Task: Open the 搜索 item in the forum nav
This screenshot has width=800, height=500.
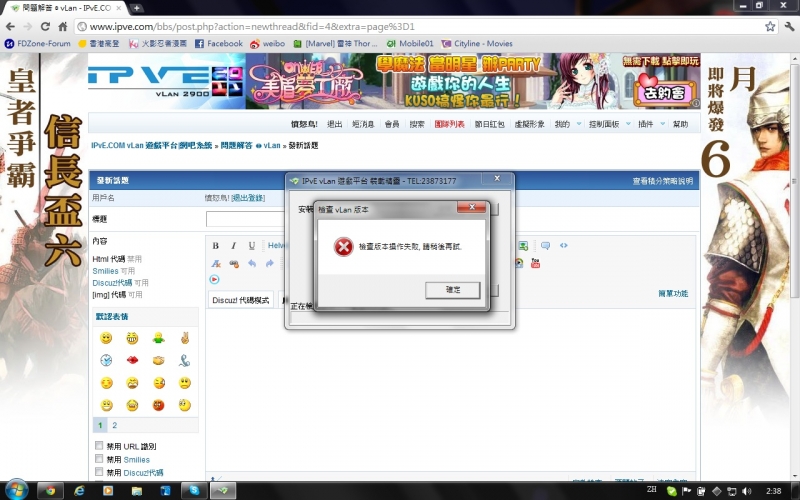Action: tap(417, 124)
